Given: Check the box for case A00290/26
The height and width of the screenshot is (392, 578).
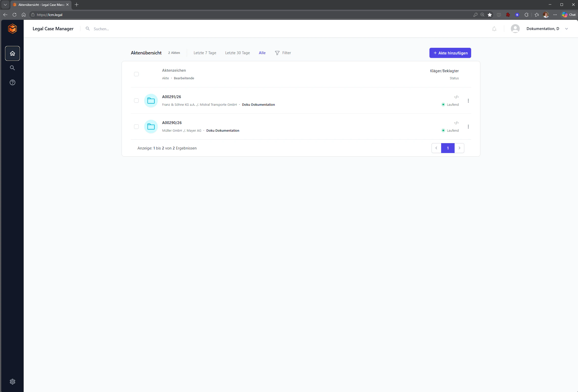Looking at the screenshot, I should (x=136, y=127).
